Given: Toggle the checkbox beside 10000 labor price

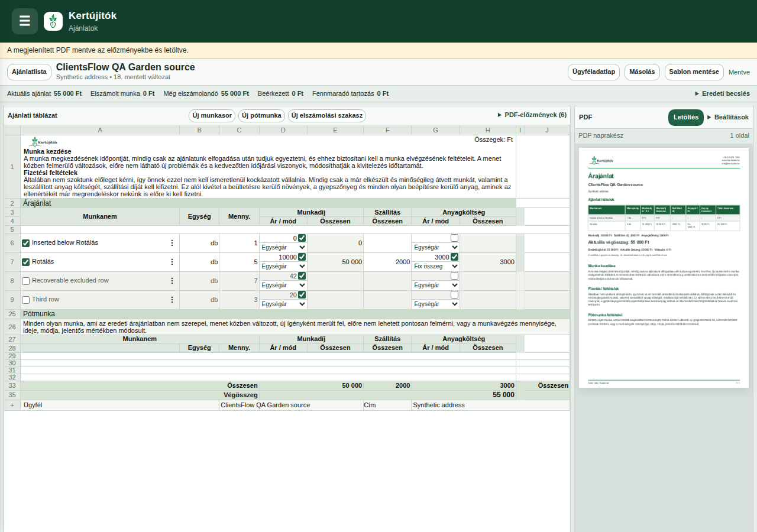Looking at the screenshot, I should click(302, 257).
